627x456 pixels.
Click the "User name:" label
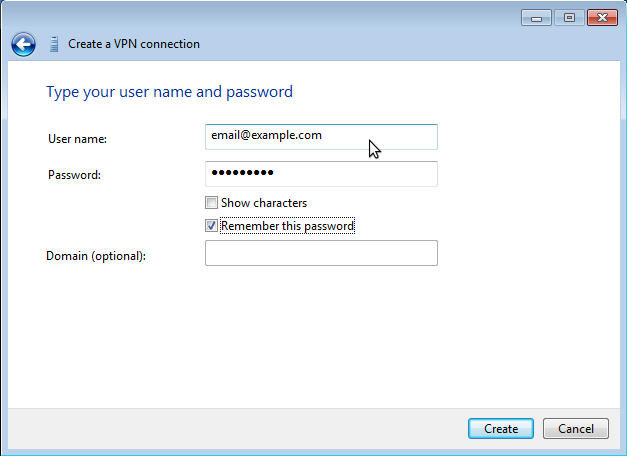point(77,139)
